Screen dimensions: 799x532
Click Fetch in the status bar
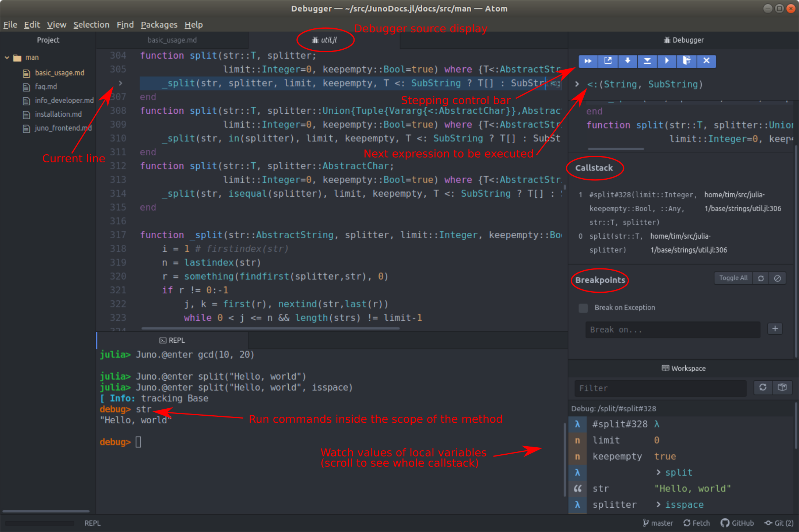[x=696, y=523]
